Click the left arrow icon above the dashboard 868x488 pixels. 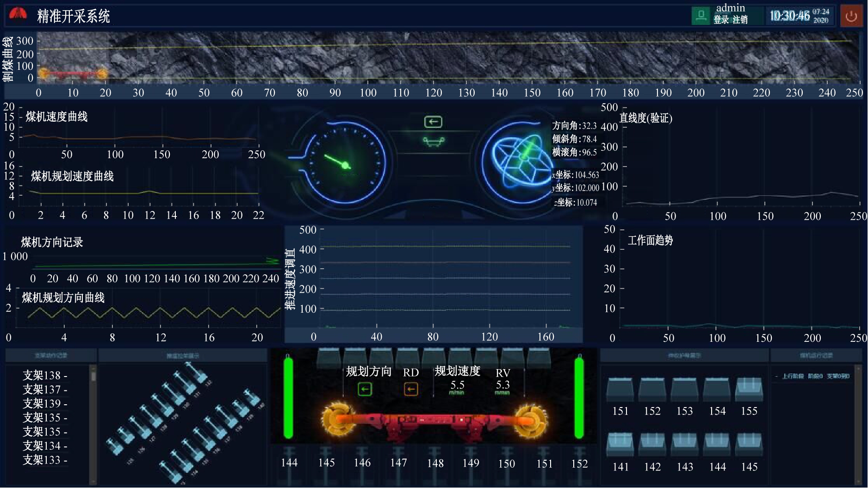(433, 122)
